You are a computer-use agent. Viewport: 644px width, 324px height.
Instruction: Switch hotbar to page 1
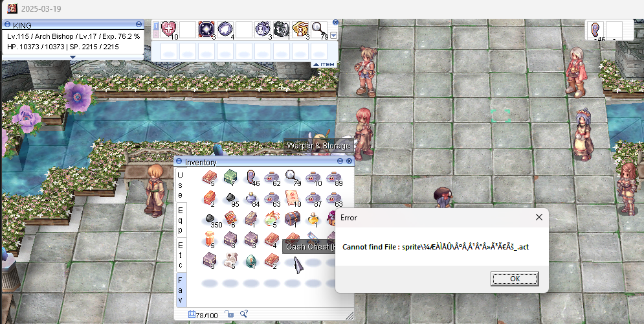tap(156, 26)
